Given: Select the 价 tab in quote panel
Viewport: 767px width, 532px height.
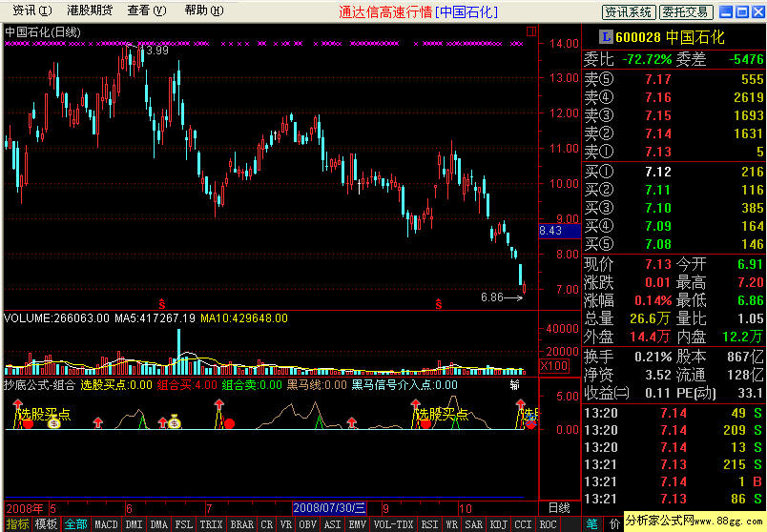Looking at the screenshot, I should 614,524.
